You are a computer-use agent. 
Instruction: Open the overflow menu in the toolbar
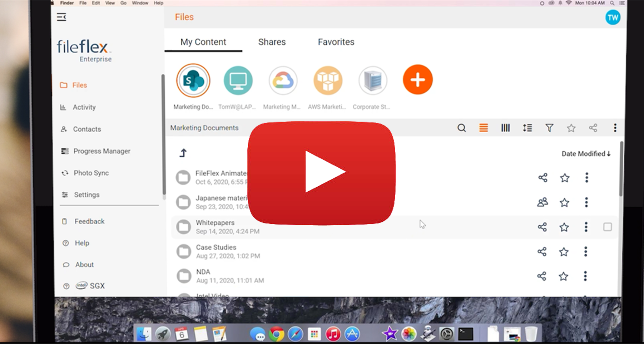point(615,128)
